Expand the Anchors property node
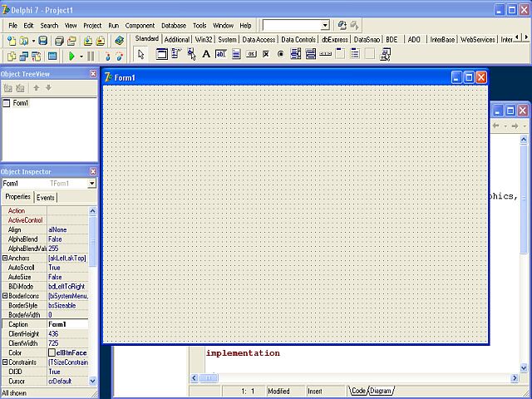532x399 pixels. click(4, 259)
